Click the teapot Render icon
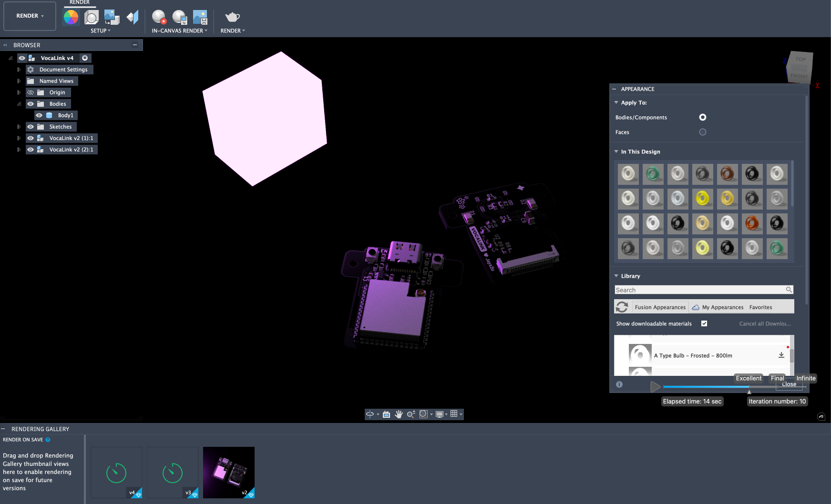The width and height of the screenshot is (831, 504). (x=232, y=18)
